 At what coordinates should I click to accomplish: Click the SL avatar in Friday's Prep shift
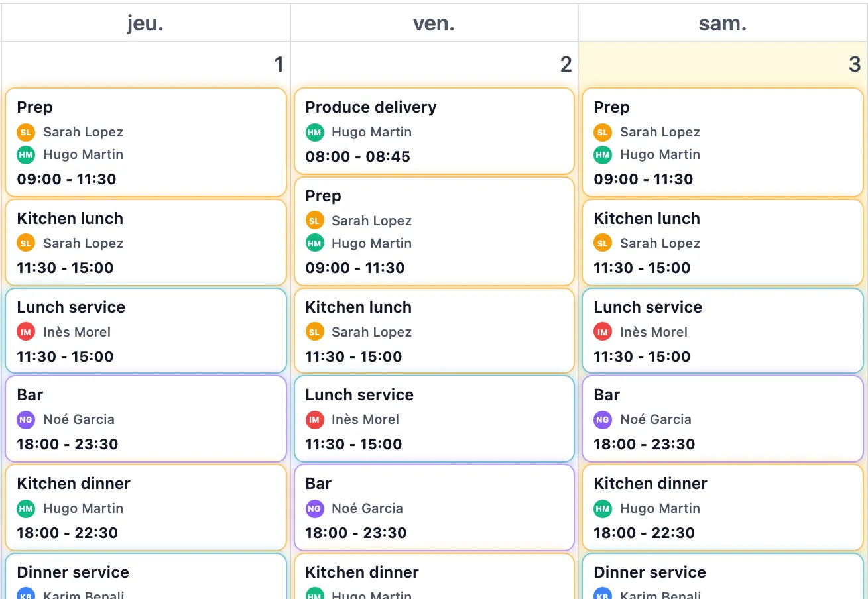click(314, 221)
